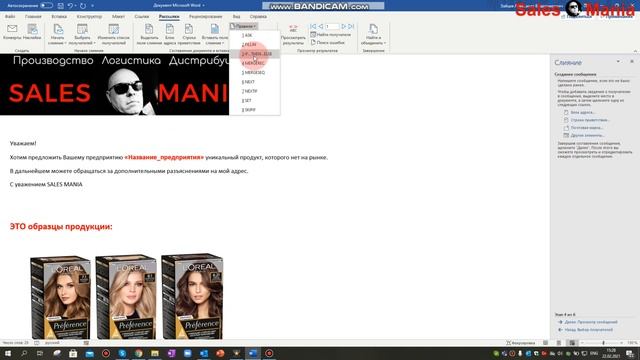Image resolution: width=640 pixels, height=360 pixels.
Task: Click Выделить поля слияния icon
Action: click(x=149, y=34)
